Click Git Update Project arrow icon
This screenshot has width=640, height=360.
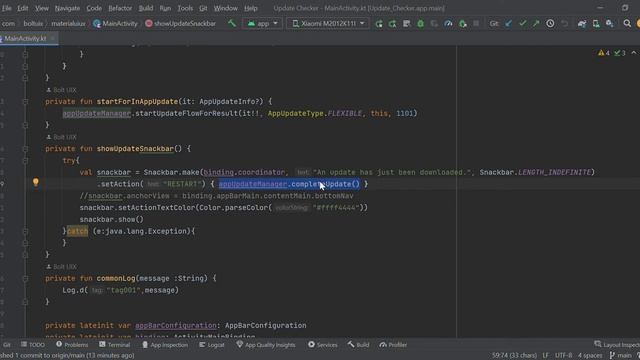click(x=508, y=24)
